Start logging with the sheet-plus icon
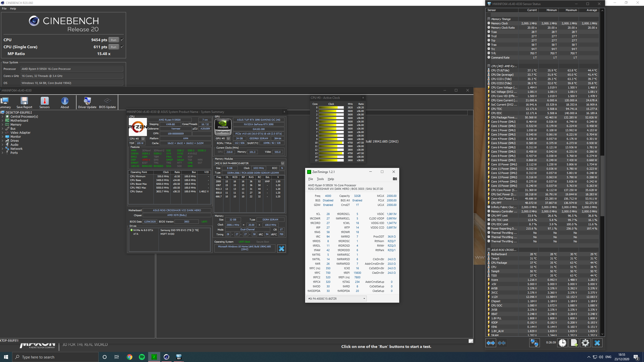The image size is (644, 362). tap(574, 343)
